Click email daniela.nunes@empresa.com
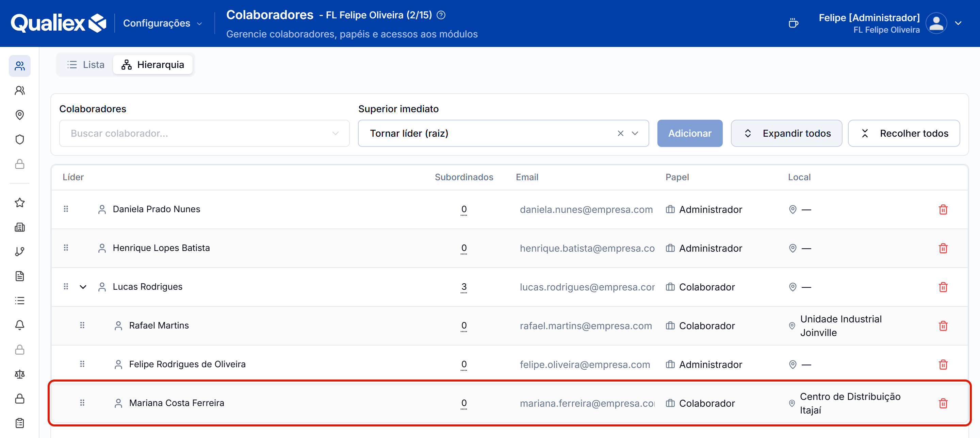Screen dimensions: 980x438 point(586,209)
